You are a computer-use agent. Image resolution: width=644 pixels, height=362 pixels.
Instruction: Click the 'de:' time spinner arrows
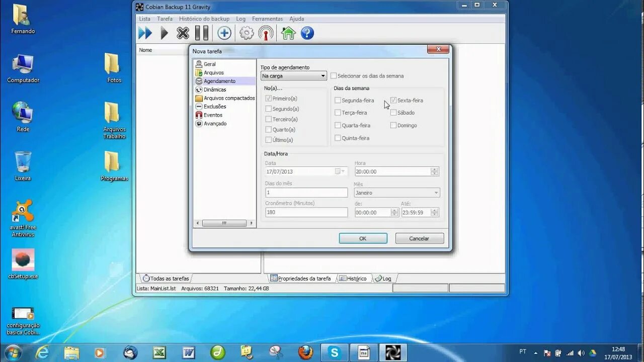coord(394,212)
